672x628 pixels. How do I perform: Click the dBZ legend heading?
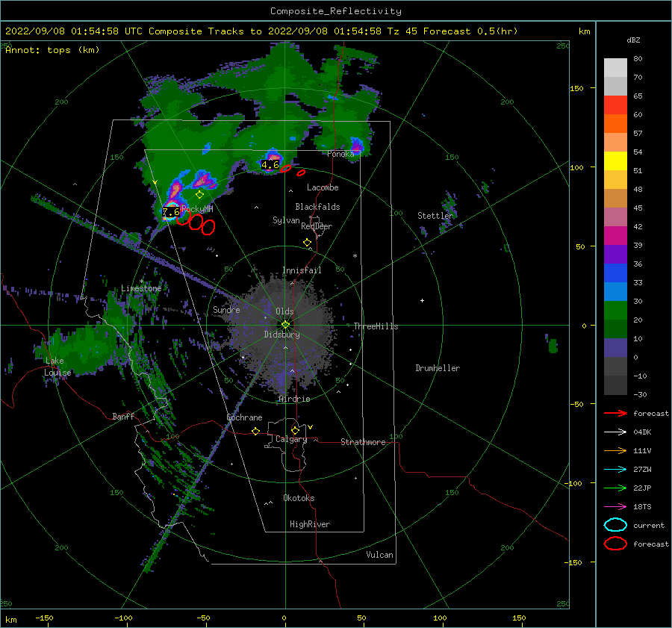[x=633, y=40]
